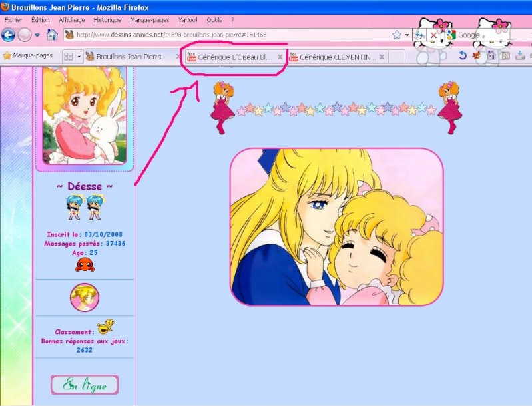Click the downloads arrow tray toolbar icon

coord(520,55)
